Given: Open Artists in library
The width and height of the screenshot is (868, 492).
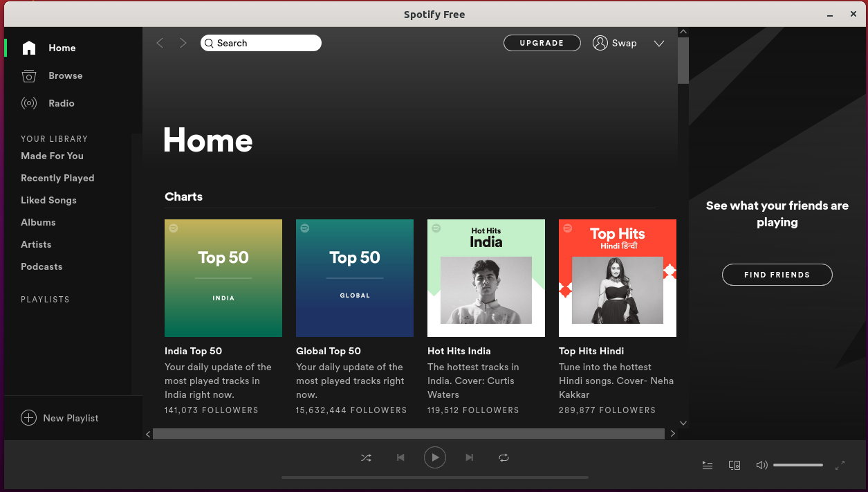Looking at the screenshot, I should coord(36,244).
